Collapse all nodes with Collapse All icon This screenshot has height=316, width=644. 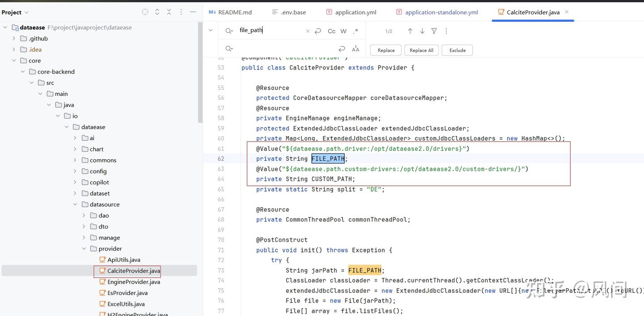coord(169,12)
